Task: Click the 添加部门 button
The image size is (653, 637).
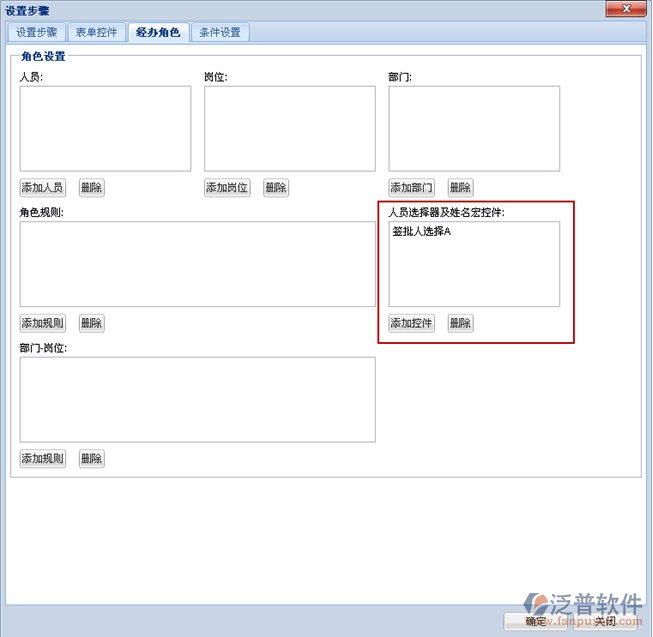Action: click(411, 188)
